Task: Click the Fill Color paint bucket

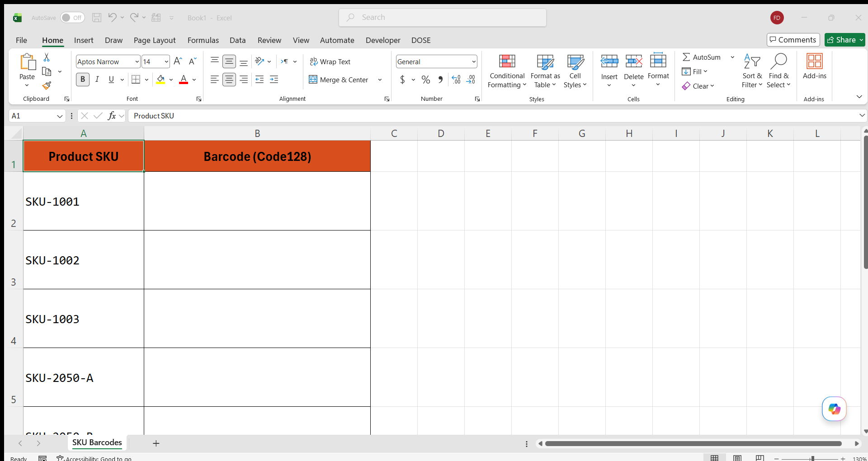Action: [x=160, y=80]
